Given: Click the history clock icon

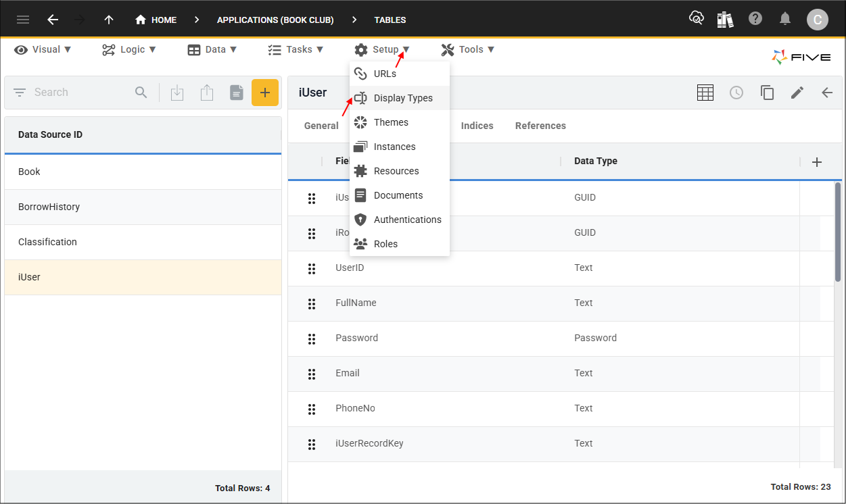Looking at the screenshot, I should (x=736, y=93).
